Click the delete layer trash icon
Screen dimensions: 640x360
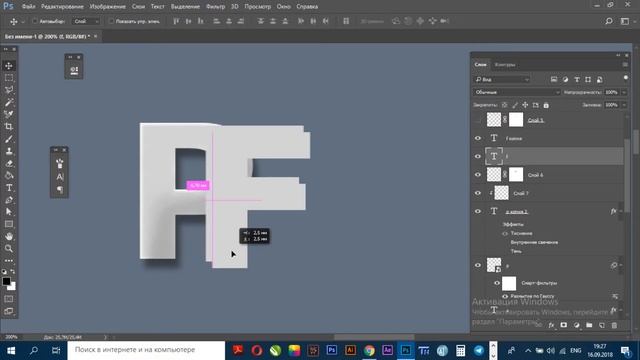coord(614,325)
